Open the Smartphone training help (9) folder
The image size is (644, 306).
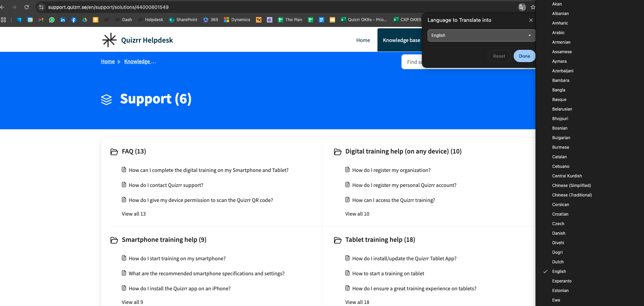tap(164, 240)
